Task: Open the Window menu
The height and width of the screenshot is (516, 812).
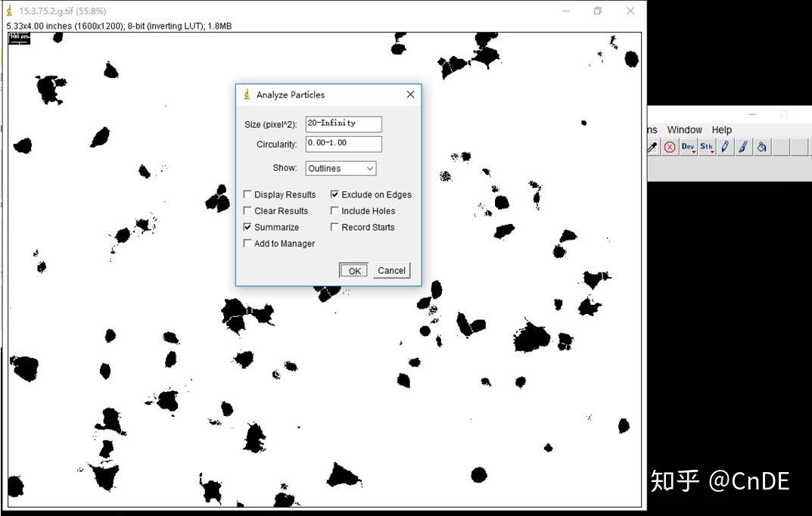Action: [684, 129]
